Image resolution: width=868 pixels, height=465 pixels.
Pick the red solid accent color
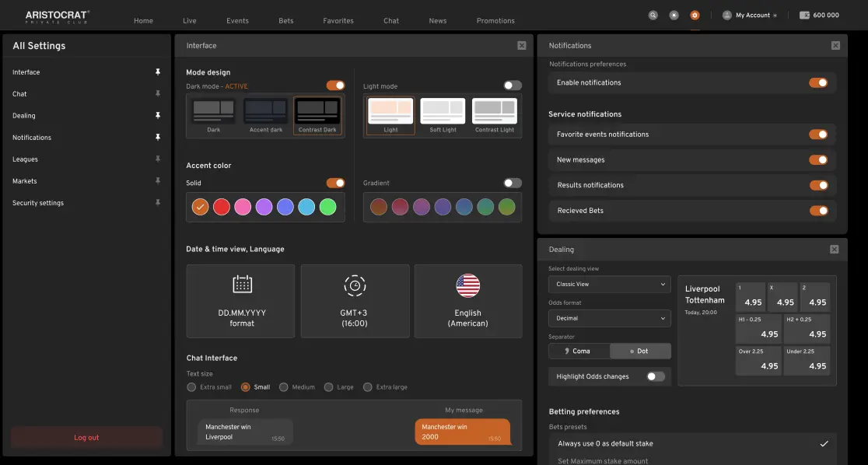coord(222,207)
